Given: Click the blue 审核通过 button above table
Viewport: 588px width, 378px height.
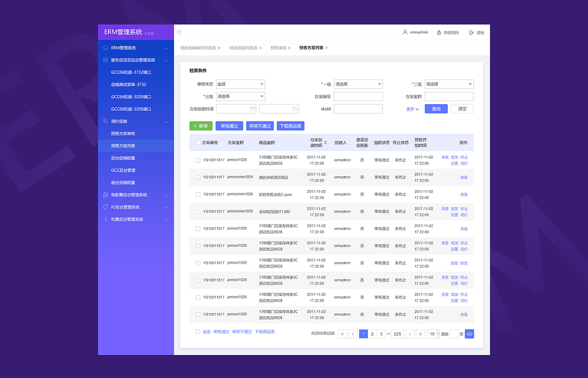Looking at the screenshot, I should [229, 126].
